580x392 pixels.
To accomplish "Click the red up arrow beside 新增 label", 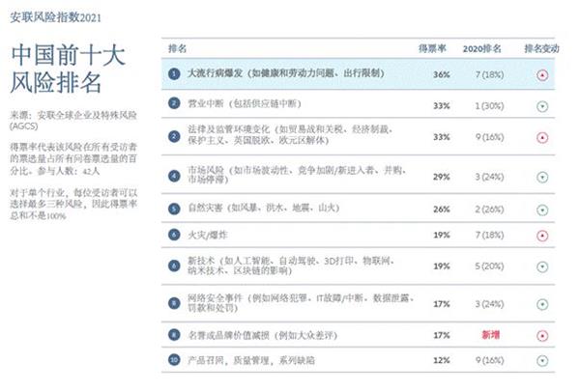I will click(x=542, y=336).
